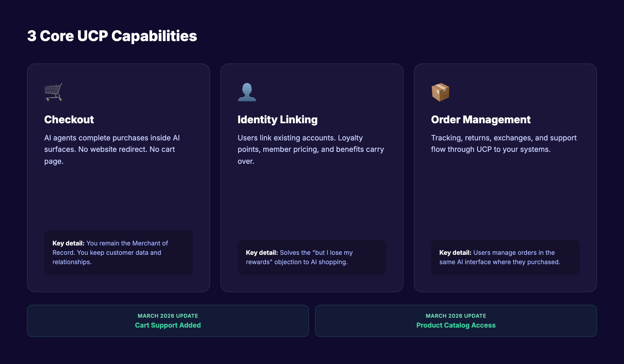This screenshot has height=364, width=624.
Task: Select the Checkout card body text
Action: (x=112, y=149)
